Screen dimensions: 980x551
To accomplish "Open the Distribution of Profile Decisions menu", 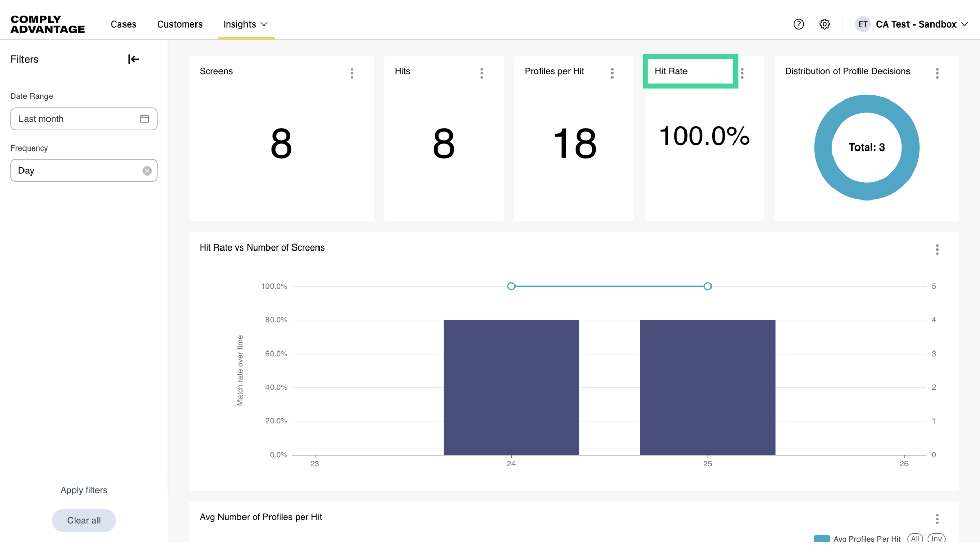I will pyautogui.click(x=937, y=73).
